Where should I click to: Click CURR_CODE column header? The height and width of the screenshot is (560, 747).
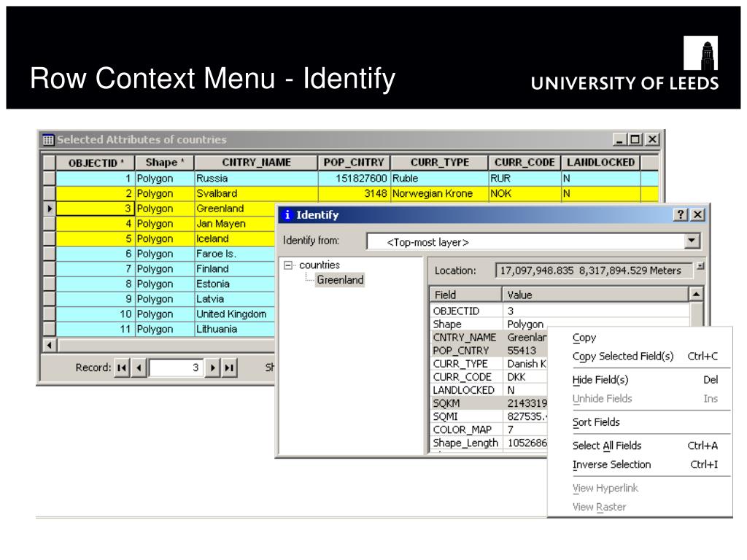pyautogui.click(x=525, y=163)
